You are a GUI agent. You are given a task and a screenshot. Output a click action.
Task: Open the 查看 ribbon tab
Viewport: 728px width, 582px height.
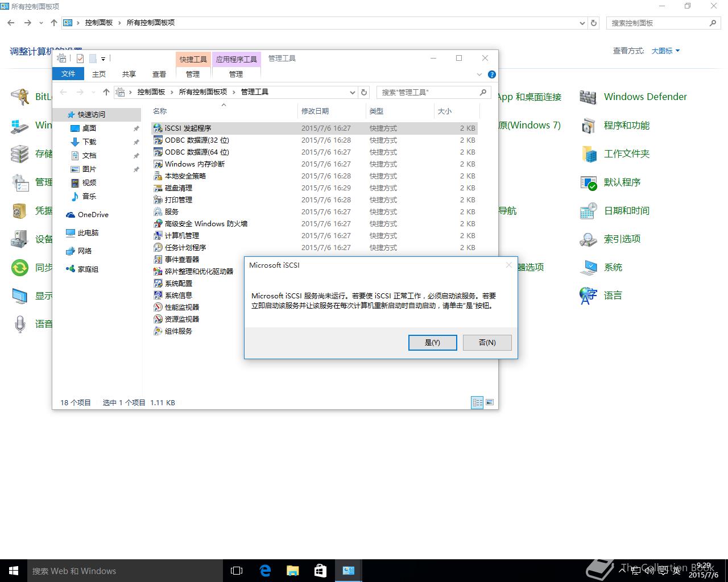click(x=159, y=74)
